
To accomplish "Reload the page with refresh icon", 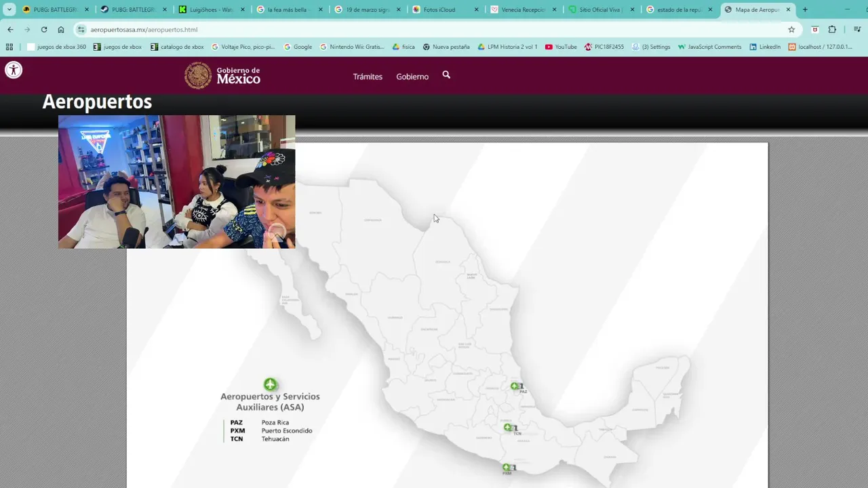I will coord(44,30).
